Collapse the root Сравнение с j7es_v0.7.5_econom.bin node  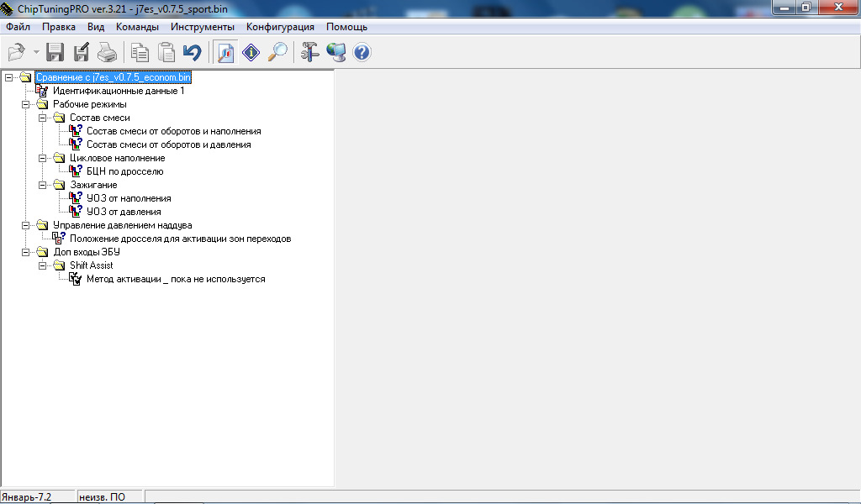(8, 77)
